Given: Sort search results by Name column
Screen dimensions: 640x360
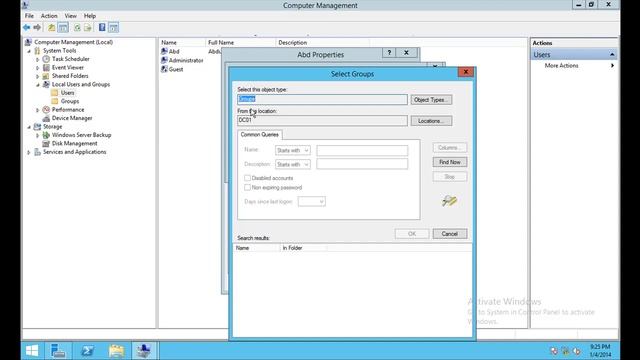Looking at the screenshot, I should 257,248.
